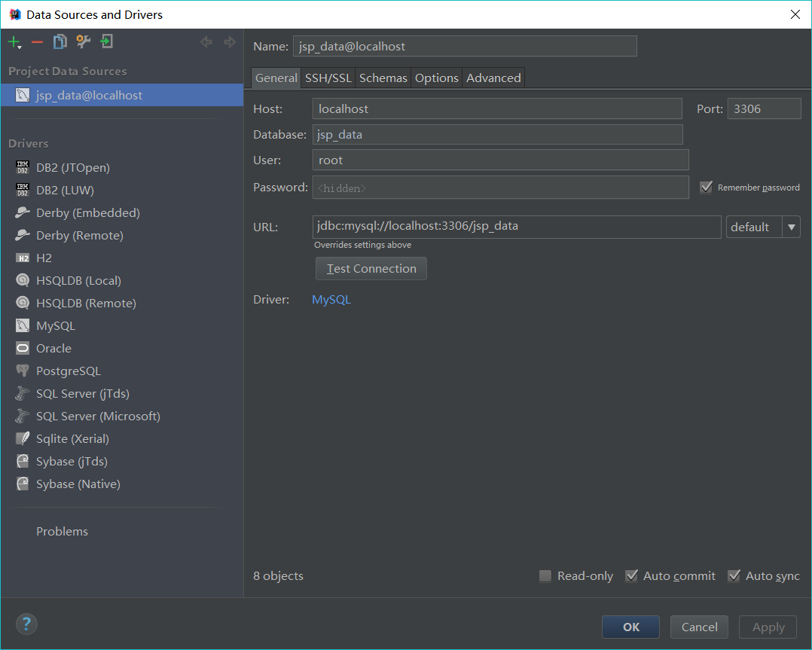This screenshot has width=812, height=650.
Task: Click the Apply button
Action: [768, 627]
